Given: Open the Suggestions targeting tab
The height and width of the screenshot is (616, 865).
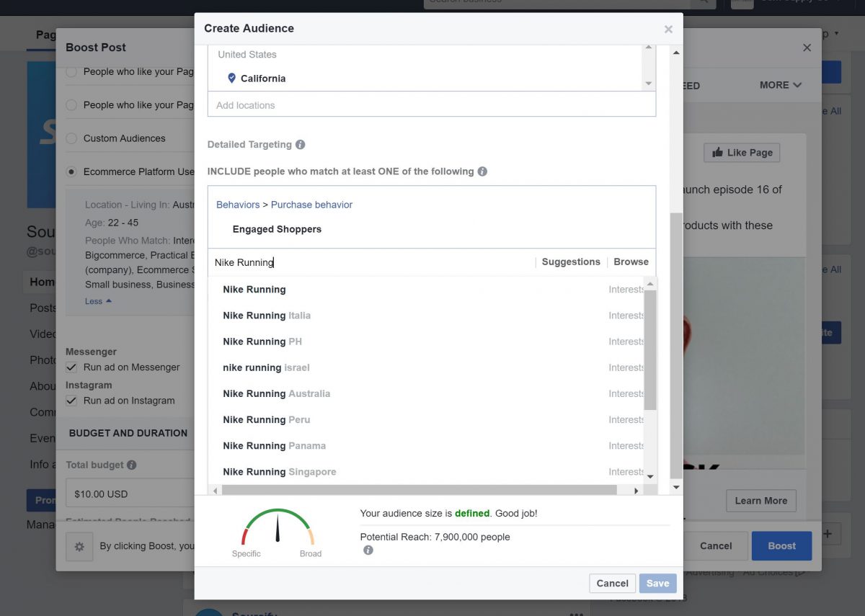Looking at the screenshot, I should [x=571, y=262].
